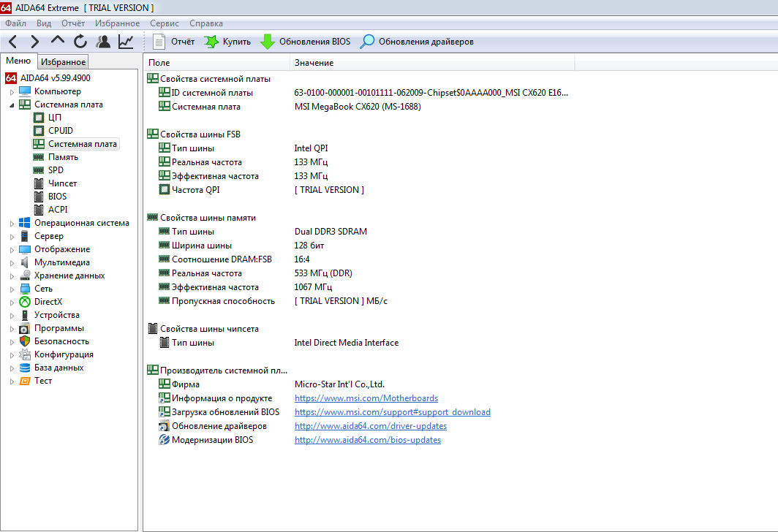Open the Избранное menu in the menu bar

117,23
